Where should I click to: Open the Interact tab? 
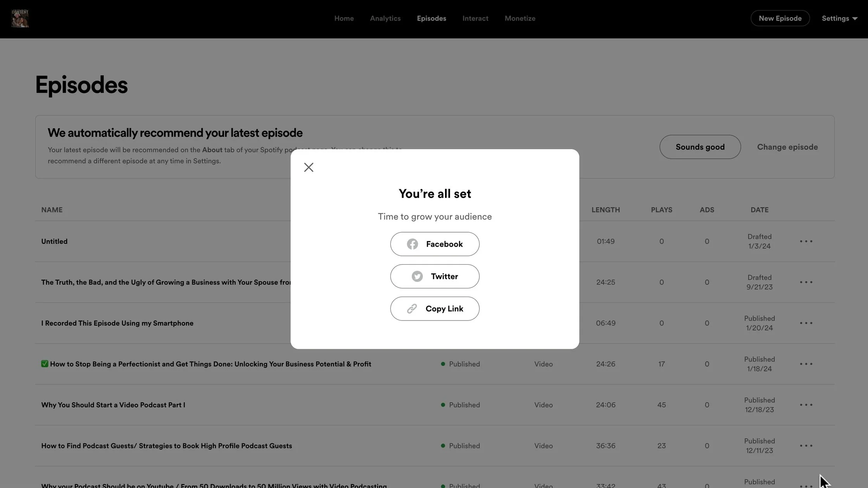tap(475, 18)
